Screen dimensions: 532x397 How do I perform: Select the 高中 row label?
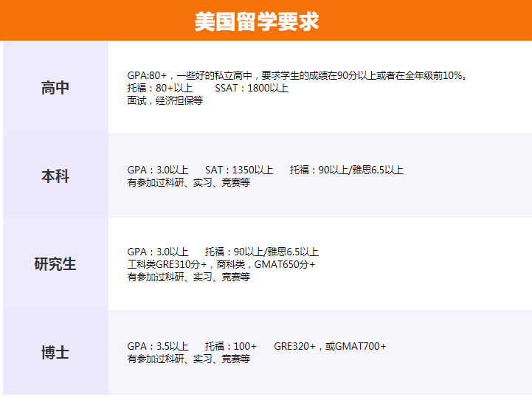point(55,89)
